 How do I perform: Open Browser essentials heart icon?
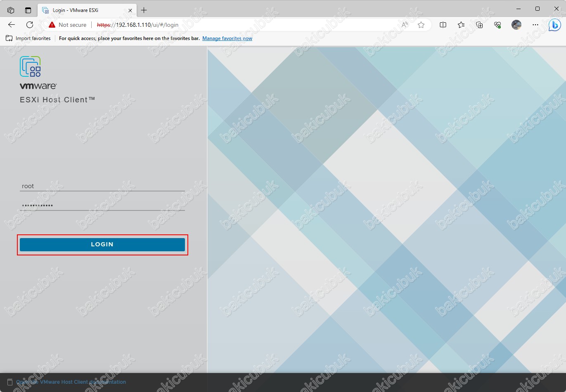[x=497, y=25]
